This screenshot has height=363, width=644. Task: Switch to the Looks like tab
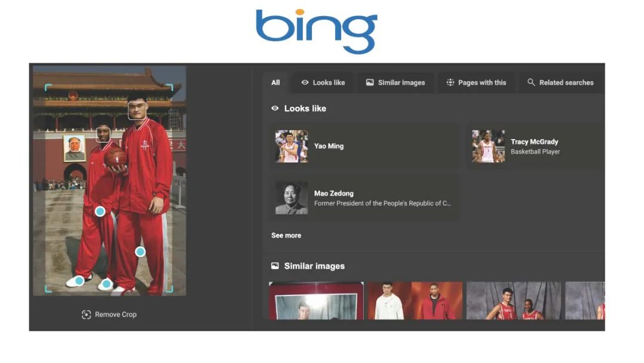click(323, 82)
